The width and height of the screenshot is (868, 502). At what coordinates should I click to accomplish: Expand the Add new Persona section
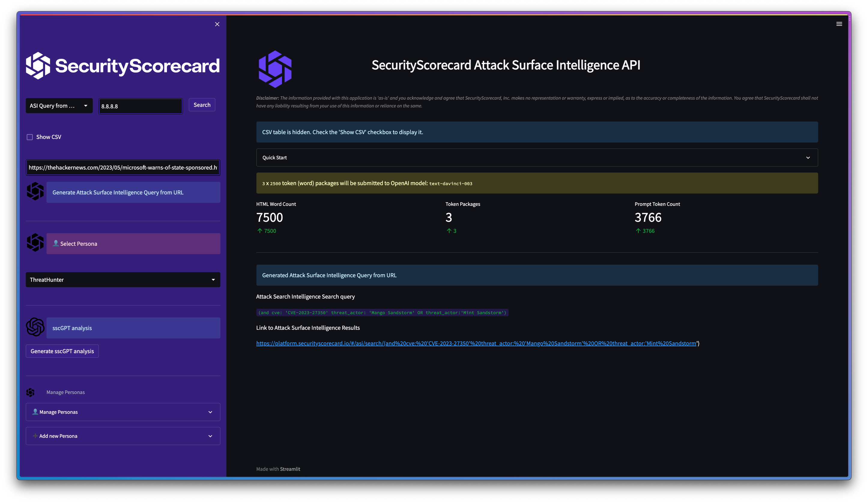click(122, 436)
